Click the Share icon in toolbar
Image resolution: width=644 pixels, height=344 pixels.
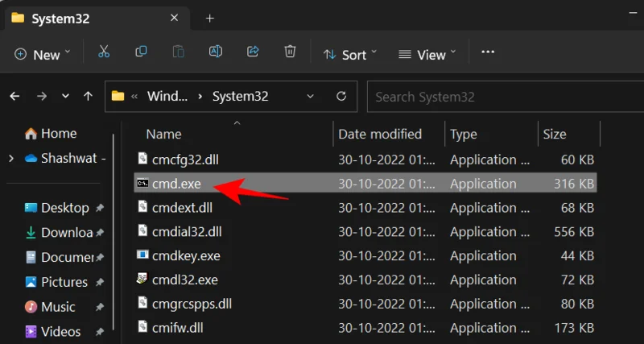pos(253,52)
